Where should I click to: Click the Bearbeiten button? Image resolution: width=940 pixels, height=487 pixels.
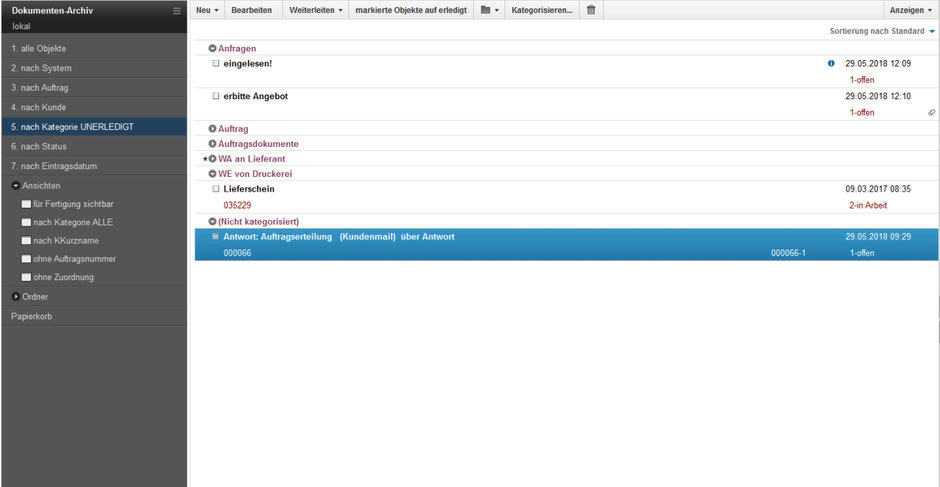click(x=251, y=10)
